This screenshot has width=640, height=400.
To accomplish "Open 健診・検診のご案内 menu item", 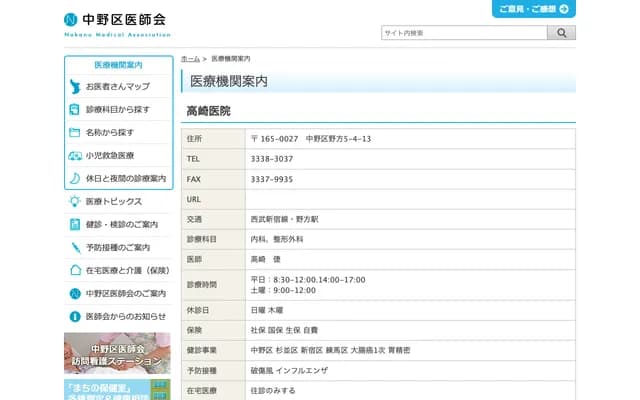I will [121, 224].
